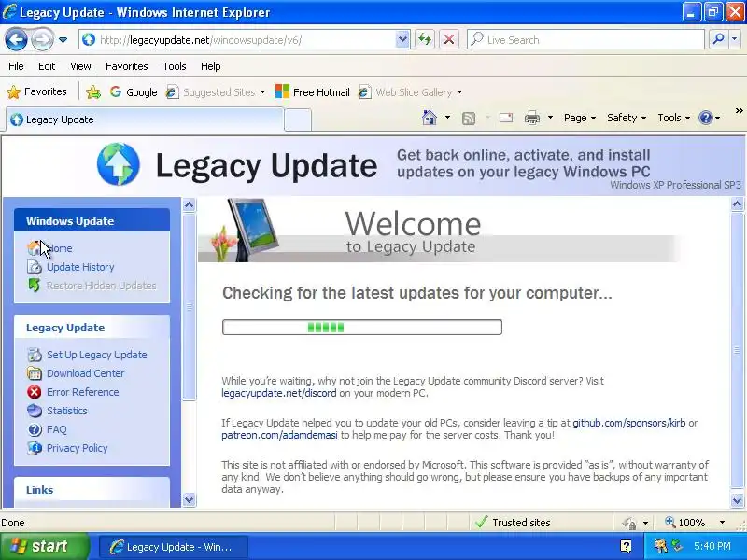Screen dimensions: 747x560
Task: Click Restore Hidden Updates link
Action: click(x=102, y=286)
